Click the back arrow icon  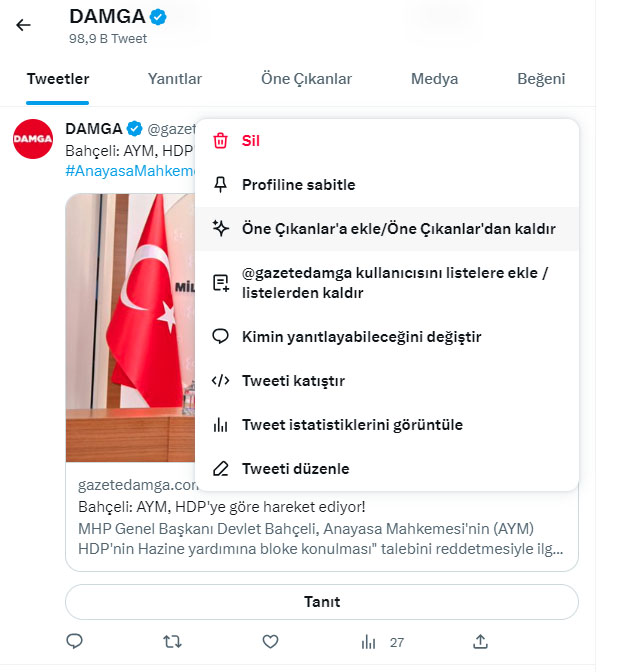[x=23, y=25]
